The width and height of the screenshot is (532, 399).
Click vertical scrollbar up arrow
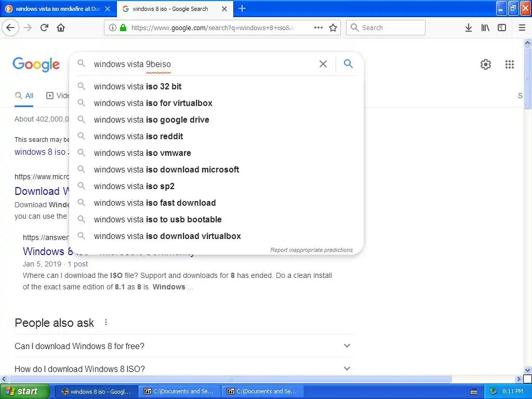point(528,43)
